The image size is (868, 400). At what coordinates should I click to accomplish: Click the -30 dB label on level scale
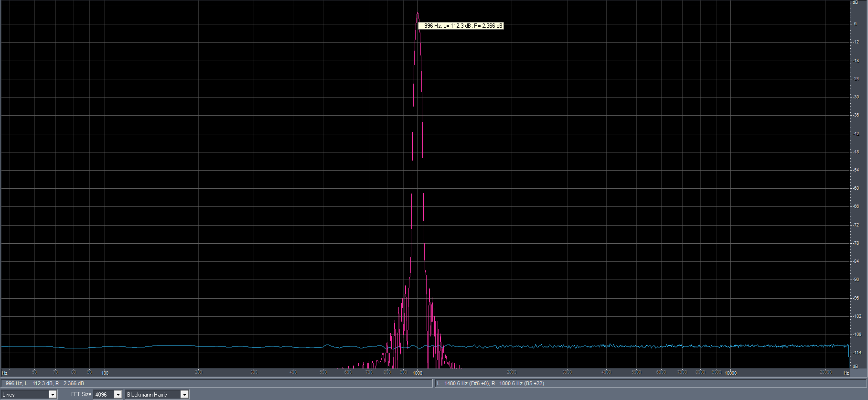[x=856, y=97]
